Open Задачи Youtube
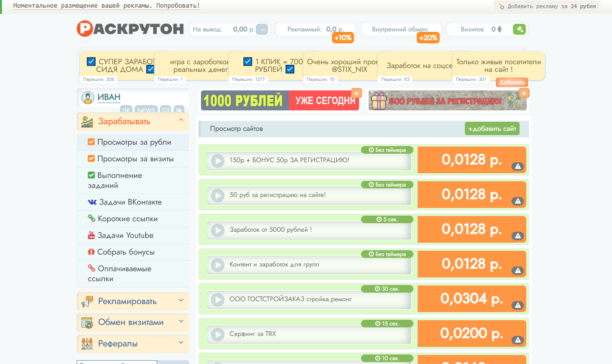 133,236
